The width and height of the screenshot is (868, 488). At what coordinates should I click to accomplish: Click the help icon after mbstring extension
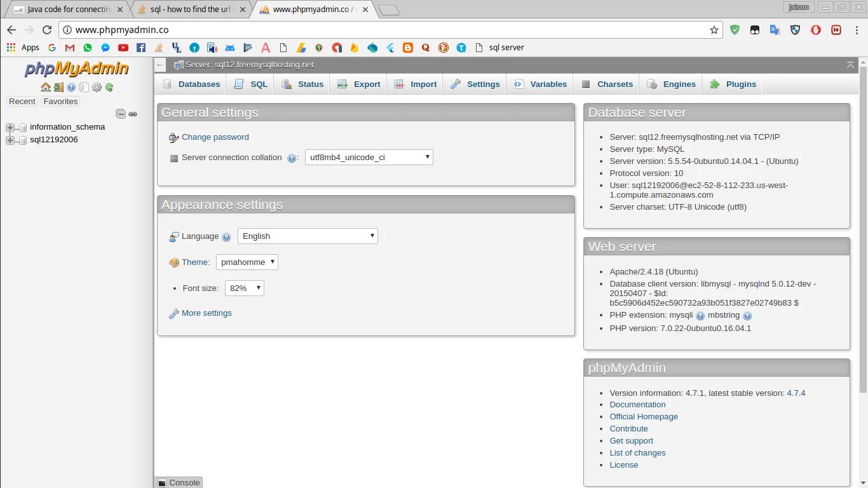coord(747,316)
